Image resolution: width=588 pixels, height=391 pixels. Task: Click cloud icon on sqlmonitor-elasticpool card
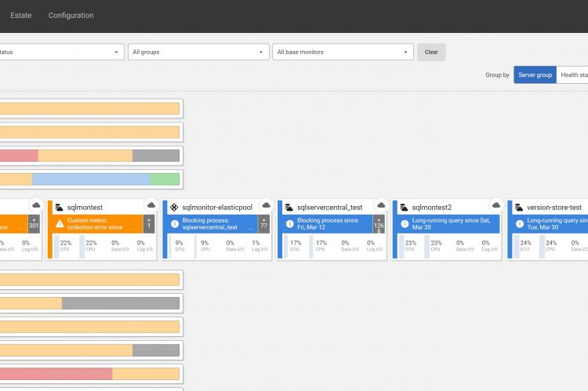coord(267,205)
